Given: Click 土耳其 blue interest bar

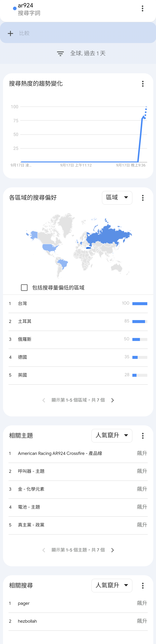Looking at the screenshot, I should [x=139, y=322].
